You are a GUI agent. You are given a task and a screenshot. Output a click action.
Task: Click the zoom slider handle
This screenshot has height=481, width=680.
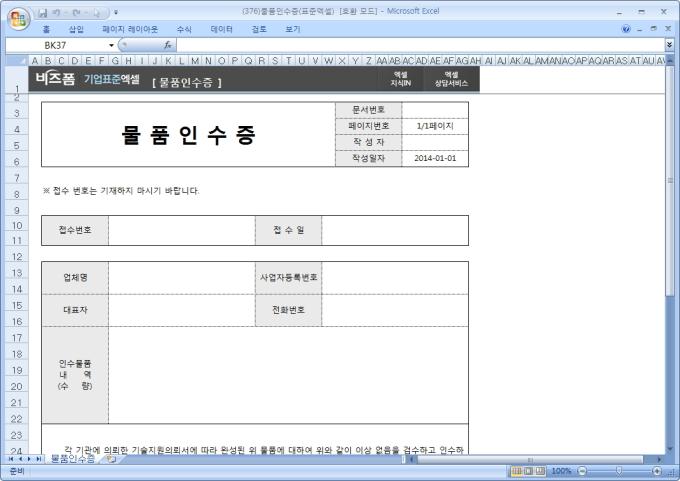click(x=619, y=470)
